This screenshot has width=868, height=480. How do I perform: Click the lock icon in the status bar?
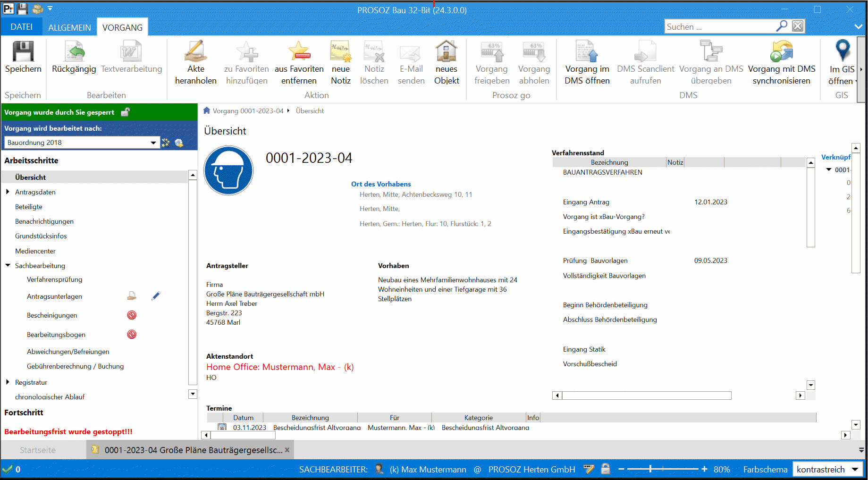tap(606, 469)
